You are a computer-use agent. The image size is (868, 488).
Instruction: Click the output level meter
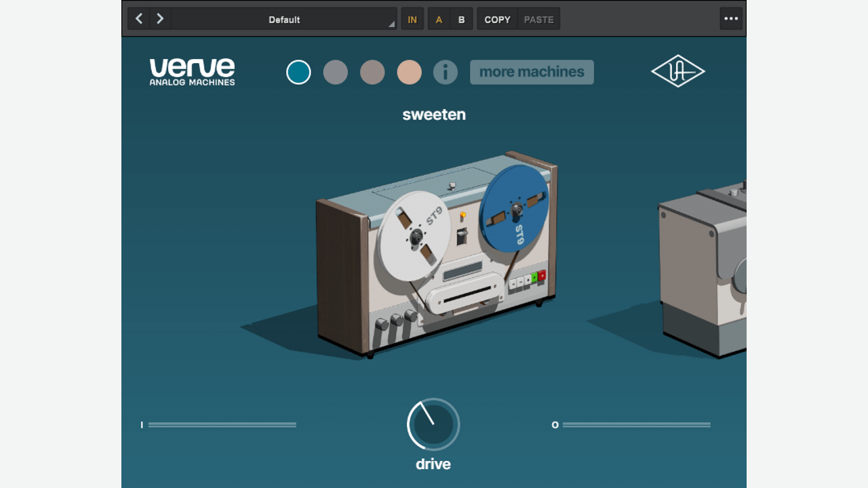[x=636, y=425]
